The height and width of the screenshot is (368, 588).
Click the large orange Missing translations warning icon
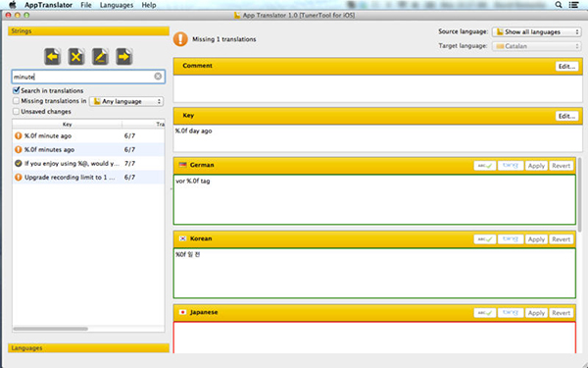[180, 39]
